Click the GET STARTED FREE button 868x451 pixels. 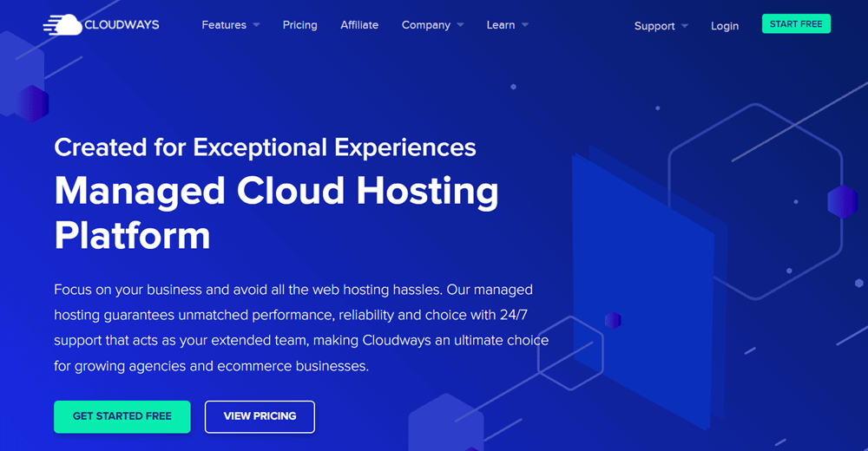point(122,416)
